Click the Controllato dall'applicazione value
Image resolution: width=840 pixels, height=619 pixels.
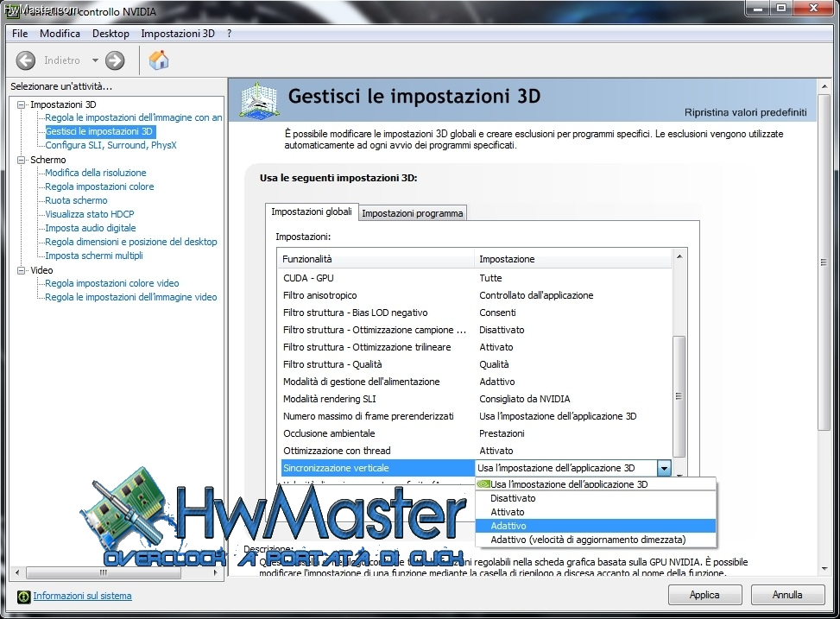pos(536,295)
